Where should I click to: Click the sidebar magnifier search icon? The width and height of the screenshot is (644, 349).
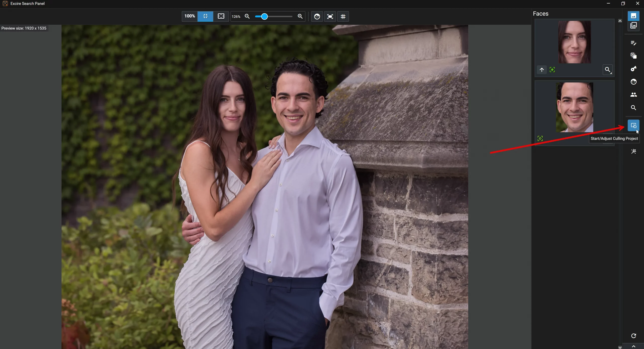(x=633, y=108)
